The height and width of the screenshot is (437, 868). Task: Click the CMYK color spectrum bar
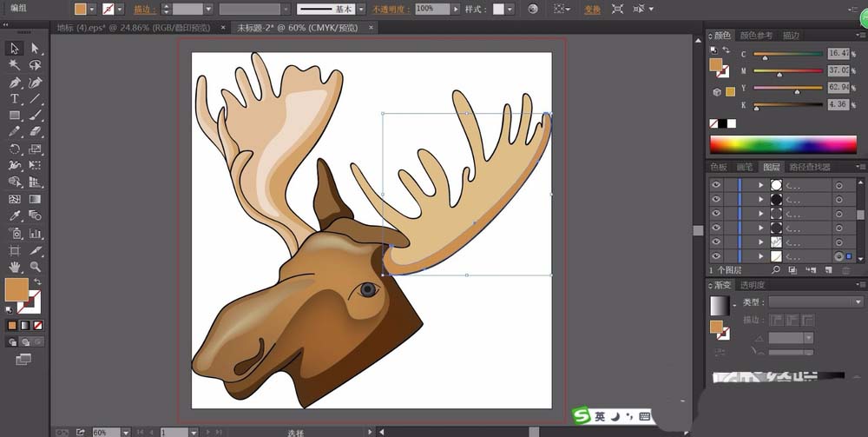pyautogui.click(x=784, y=144)
